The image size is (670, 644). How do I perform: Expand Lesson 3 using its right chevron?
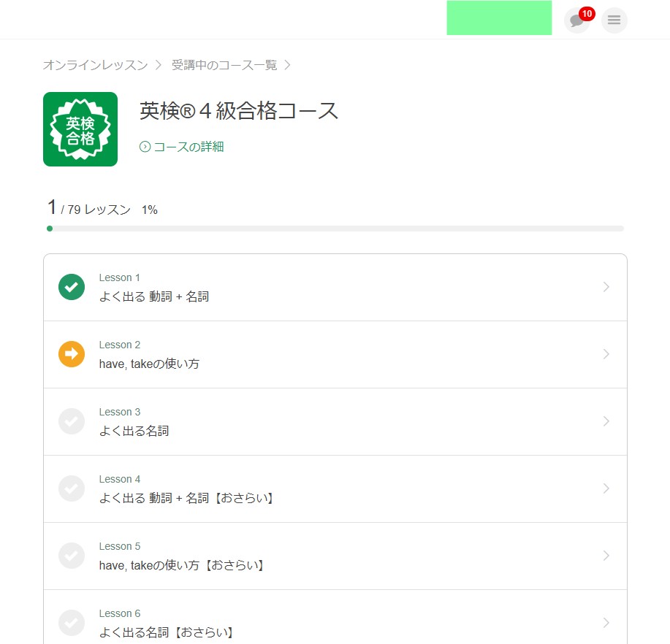click(x=606, y=421)
